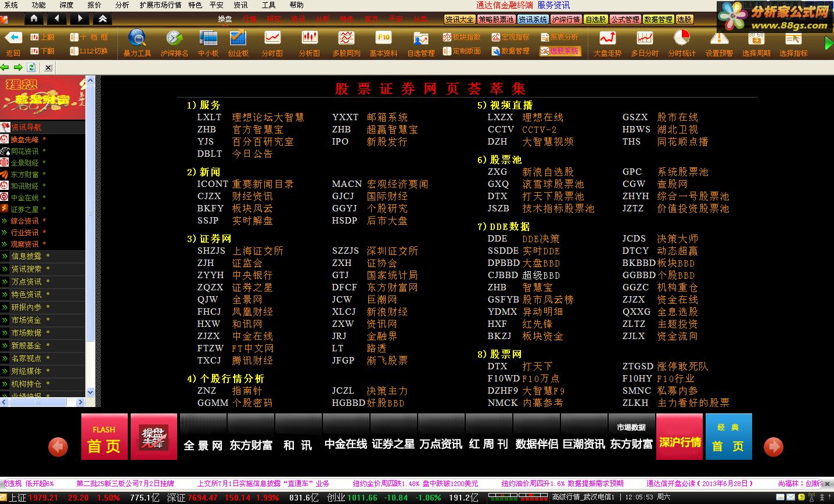Switch to the 操盘 tab

[x=225, y=19]
